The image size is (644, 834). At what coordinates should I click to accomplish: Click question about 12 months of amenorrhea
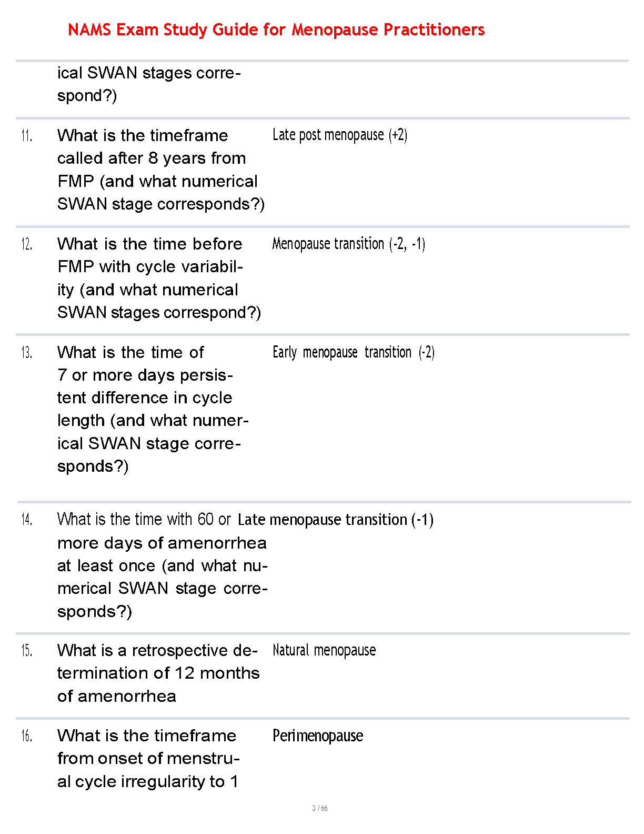pyautogui.click(x=158, y=673)
